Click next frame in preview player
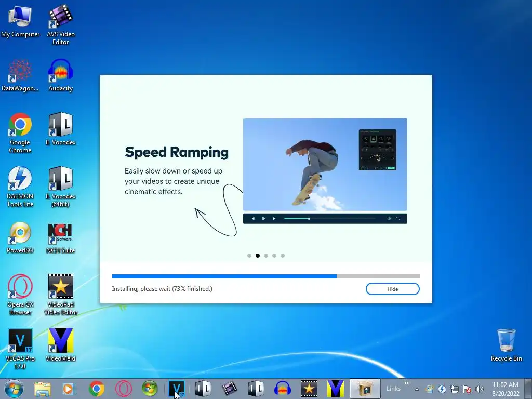 coord(263,219)
